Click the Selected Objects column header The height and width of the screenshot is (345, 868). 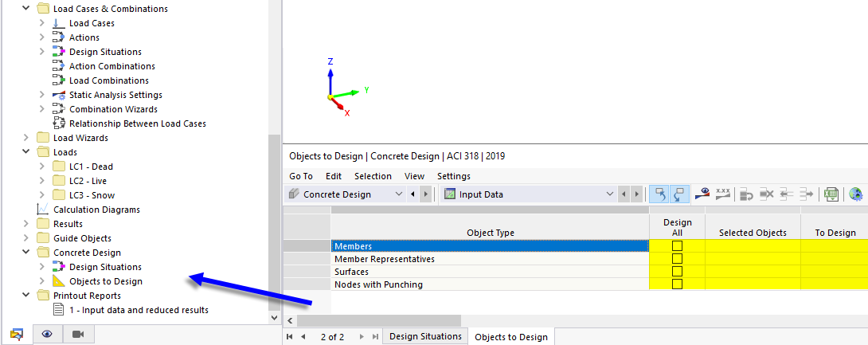753,233
